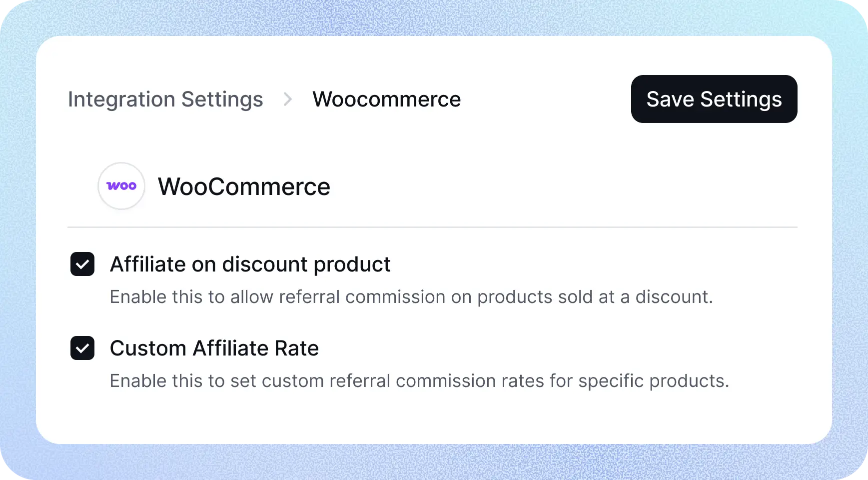This screenshot has width=868, height=480.
Task: Click the horizontal divider under the WooCommerce header
Action: [432, 227]
